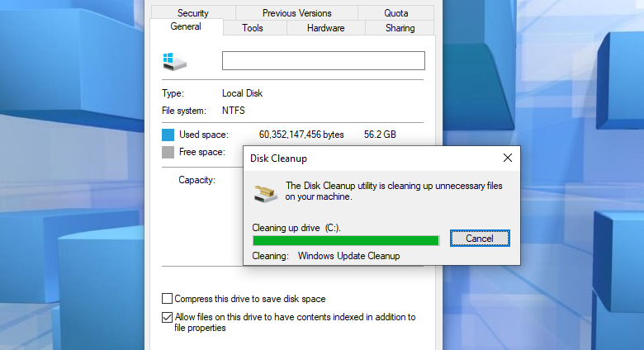
Task: Cancel the disk cleanup operation
Action: pyautogui.click(x=480, y=239)
